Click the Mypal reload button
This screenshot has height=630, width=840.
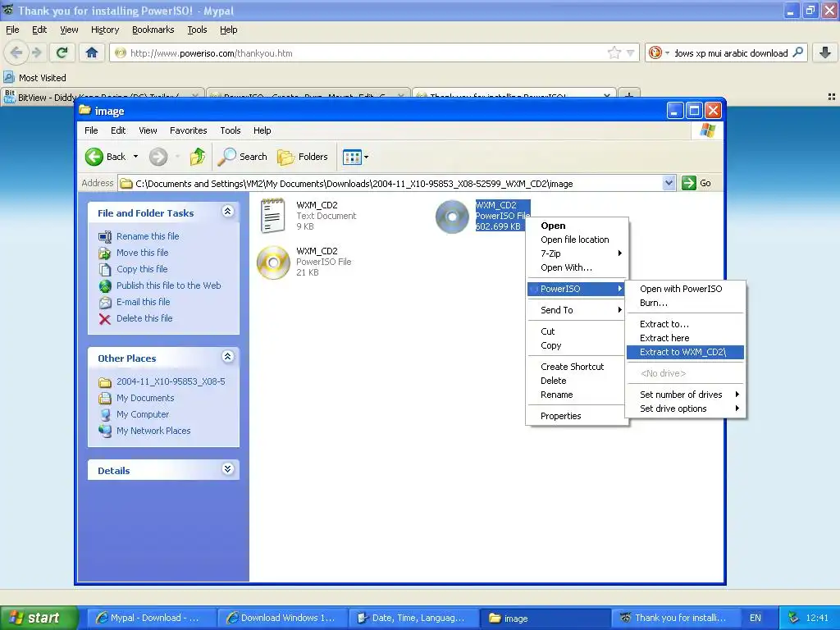[62, 52]
